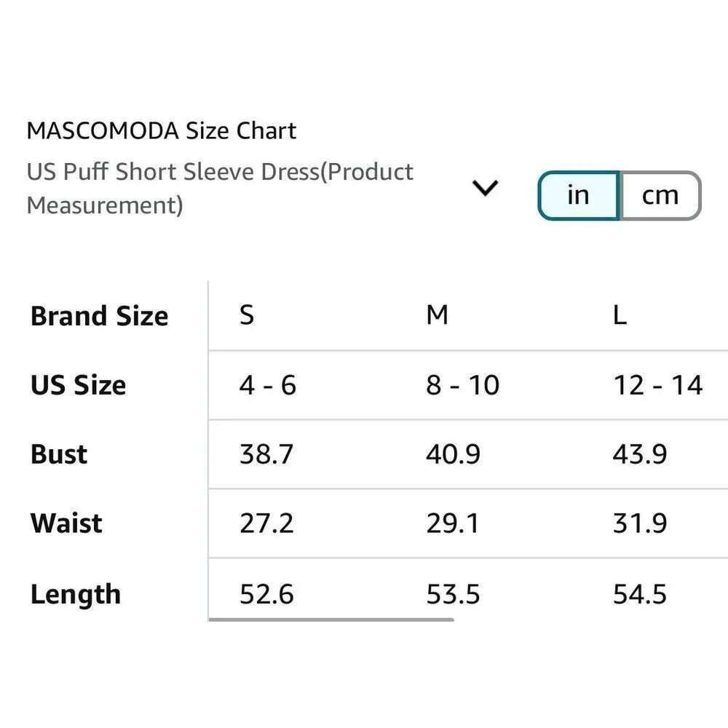The width and height of the screenshot is (728, 728).
Task: Click the MASCOMODA Size Chart title
Action: (x=161, y=131)
